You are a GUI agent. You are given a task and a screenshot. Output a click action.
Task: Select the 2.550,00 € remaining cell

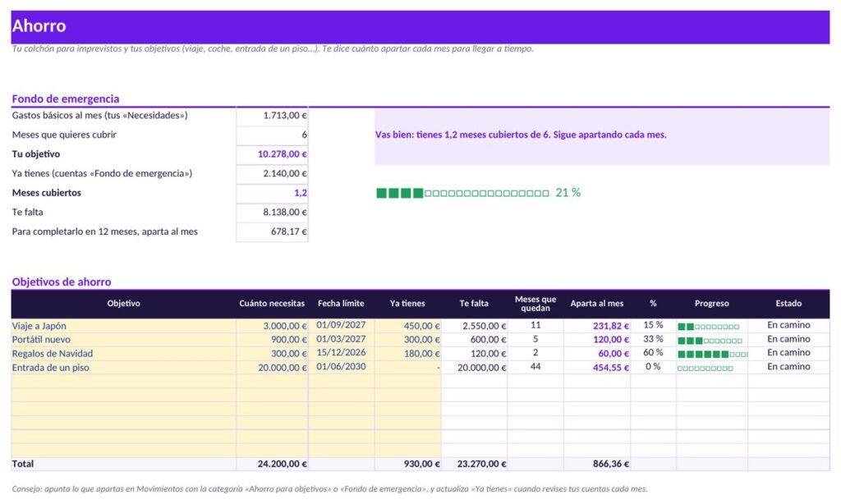(474, 325)
